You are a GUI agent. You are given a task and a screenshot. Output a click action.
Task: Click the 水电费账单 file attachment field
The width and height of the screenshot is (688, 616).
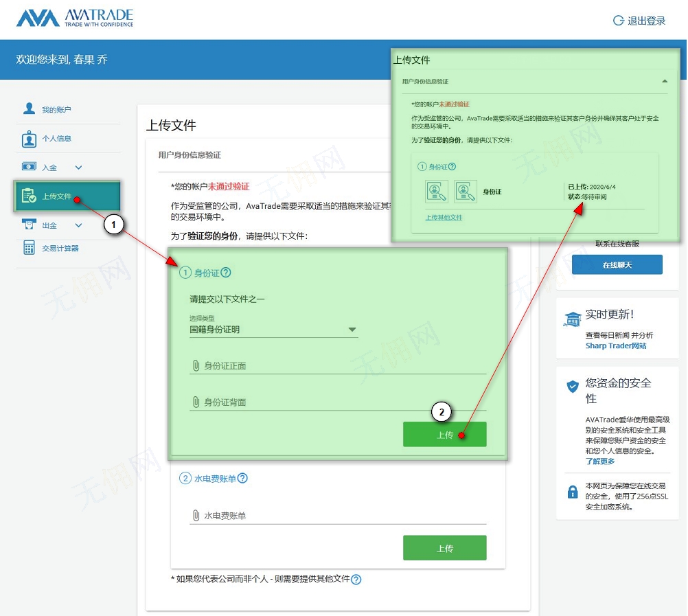pos(337,516)
